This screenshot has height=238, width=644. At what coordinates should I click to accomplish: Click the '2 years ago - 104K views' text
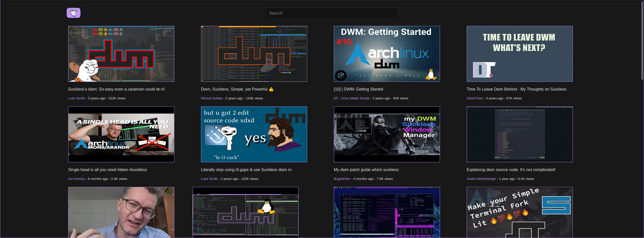tap(244, 98)
